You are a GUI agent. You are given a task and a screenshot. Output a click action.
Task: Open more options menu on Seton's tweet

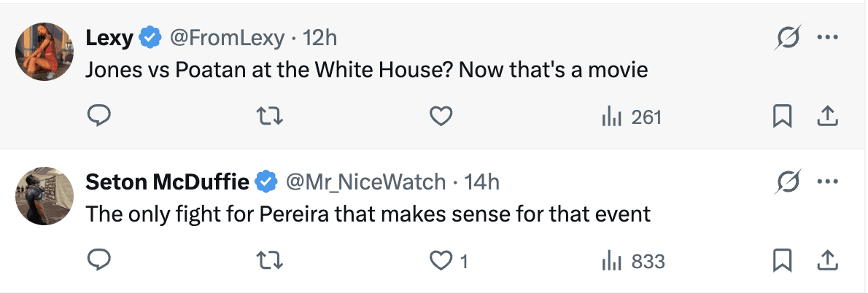click(827, 181)
